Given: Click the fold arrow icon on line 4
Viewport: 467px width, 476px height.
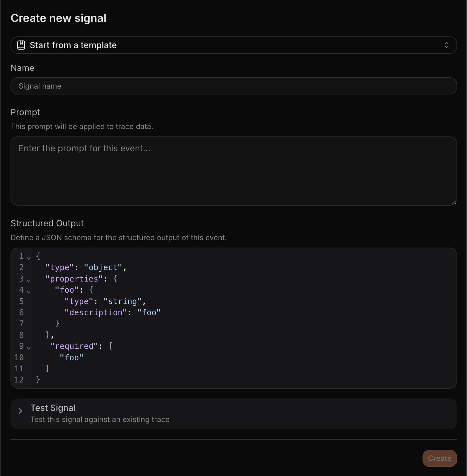Looking at the screenshot, I should point(29,291).
